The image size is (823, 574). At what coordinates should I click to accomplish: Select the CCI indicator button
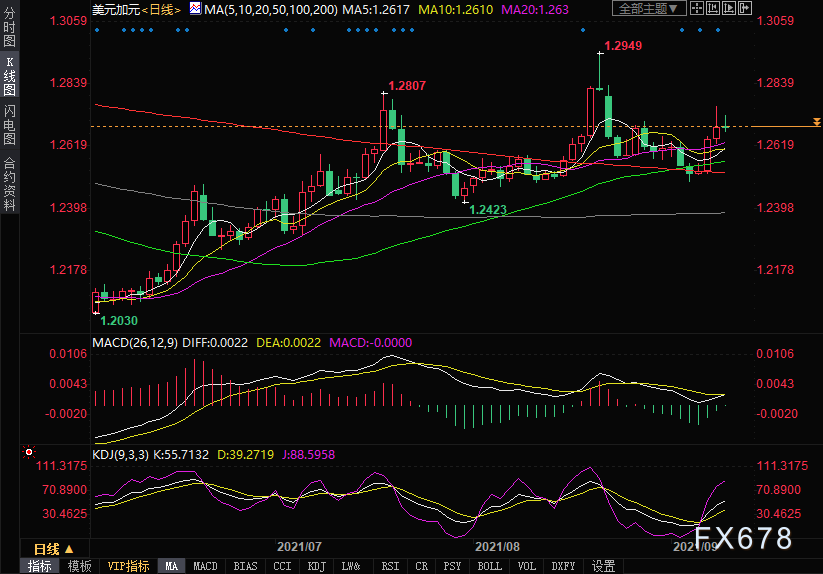click(x=282, y=566)
